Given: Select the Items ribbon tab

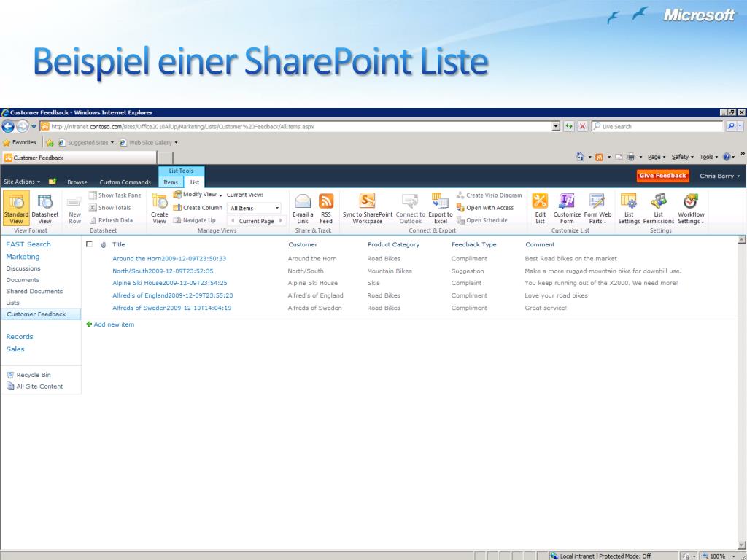Looking at the screenshot, I should [171, 182].
